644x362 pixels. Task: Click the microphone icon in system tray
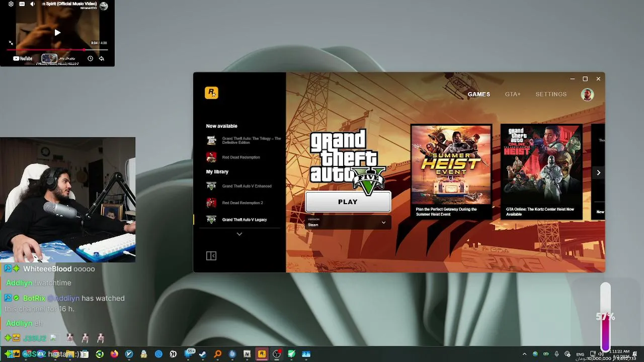[556, 354]
